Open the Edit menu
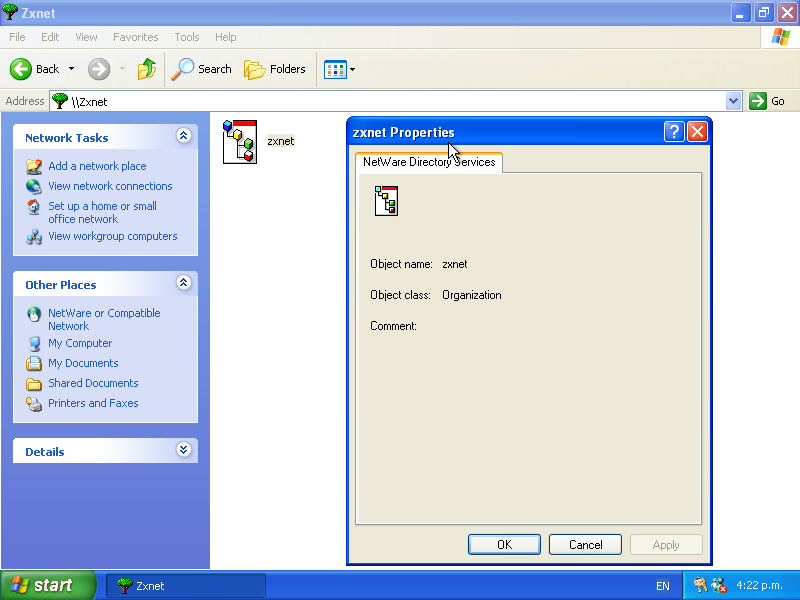The image size is (800, 600). [x=50, y=37]
